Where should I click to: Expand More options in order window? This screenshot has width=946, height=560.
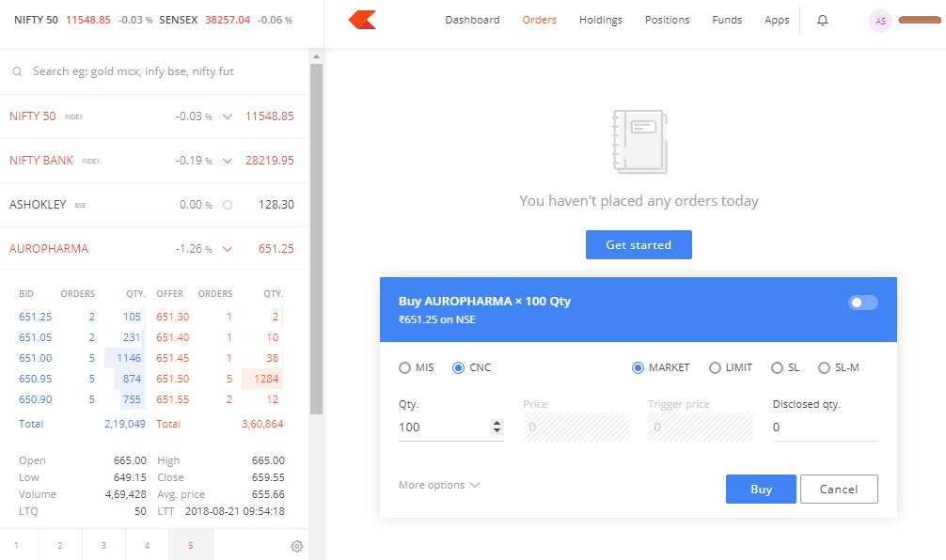[439, 485]
